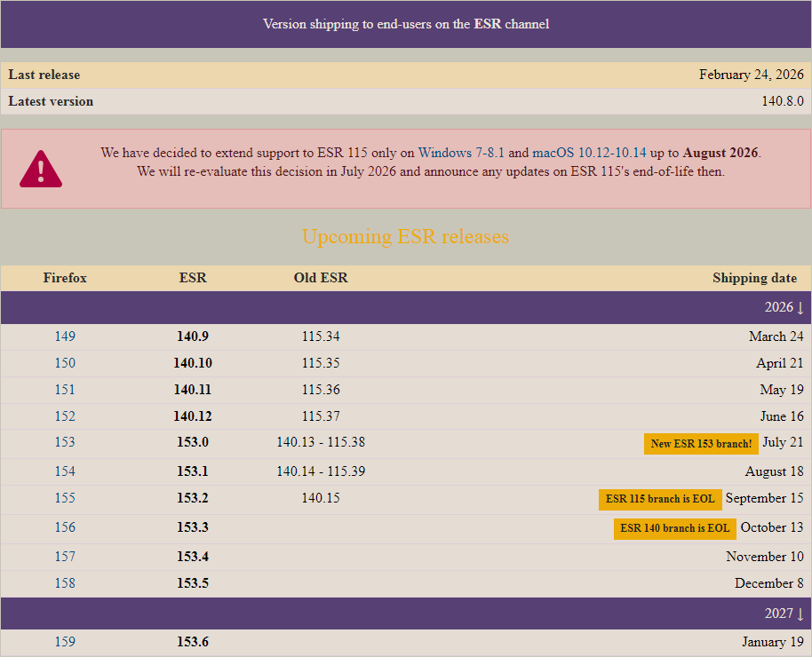Click the 'June 16' shipping date
The height and width of the screenshot is (657, 812).
coord(782,416)
